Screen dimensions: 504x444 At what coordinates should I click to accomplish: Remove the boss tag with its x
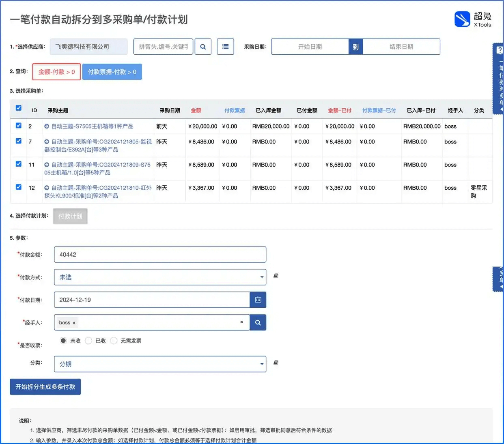tap(74, 323)
